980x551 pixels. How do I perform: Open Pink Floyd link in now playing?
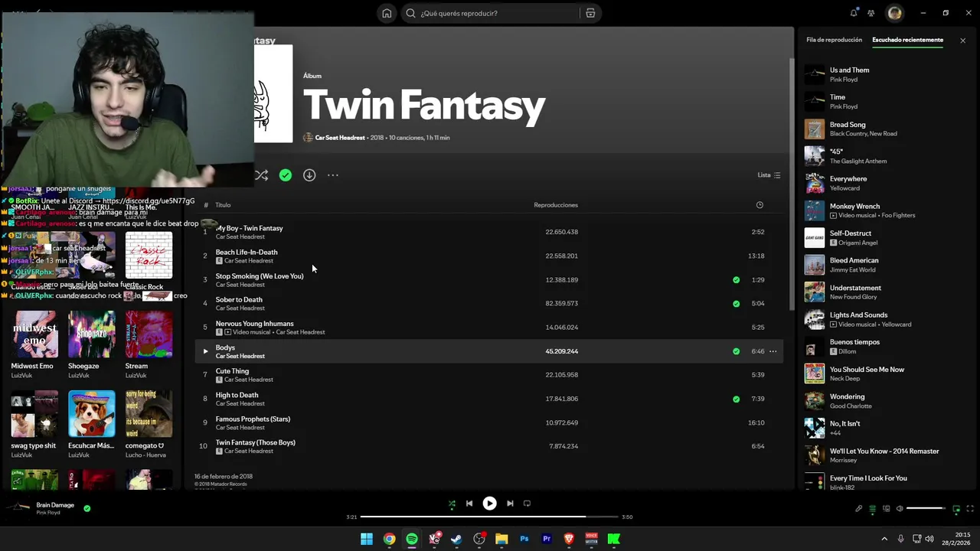click(x=47, y=513)
